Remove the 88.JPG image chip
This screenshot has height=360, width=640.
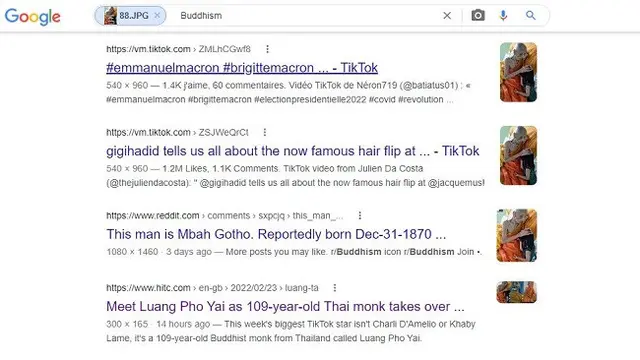(x=157, y=16)
